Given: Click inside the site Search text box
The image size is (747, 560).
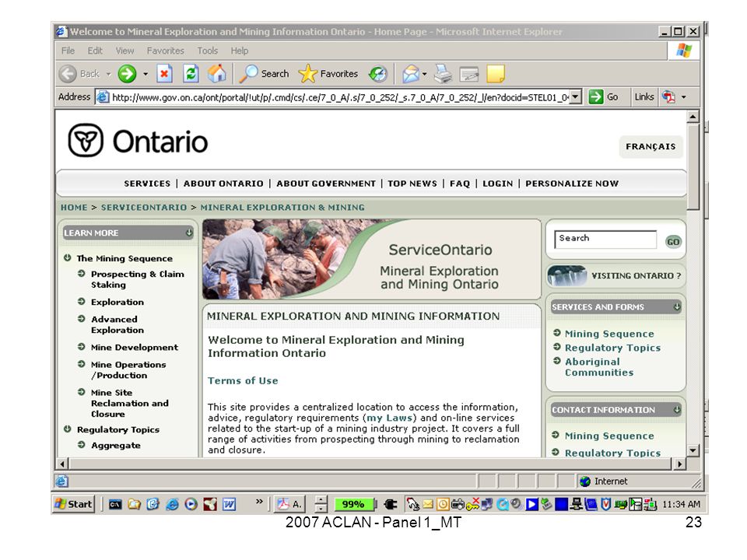Looking at the screenshot, I should [x=605, y=239].
